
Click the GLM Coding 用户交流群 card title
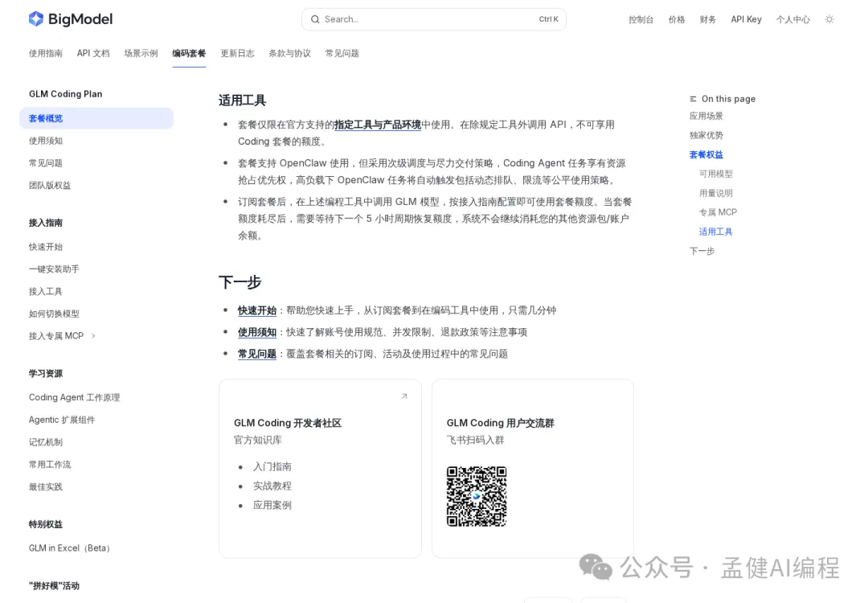click(500, 423)
